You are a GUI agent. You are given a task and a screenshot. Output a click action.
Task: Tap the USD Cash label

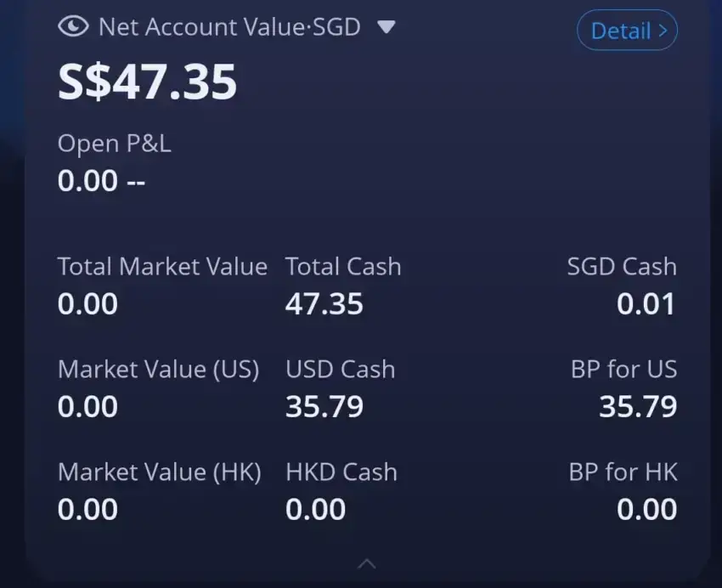pos(341,370)
